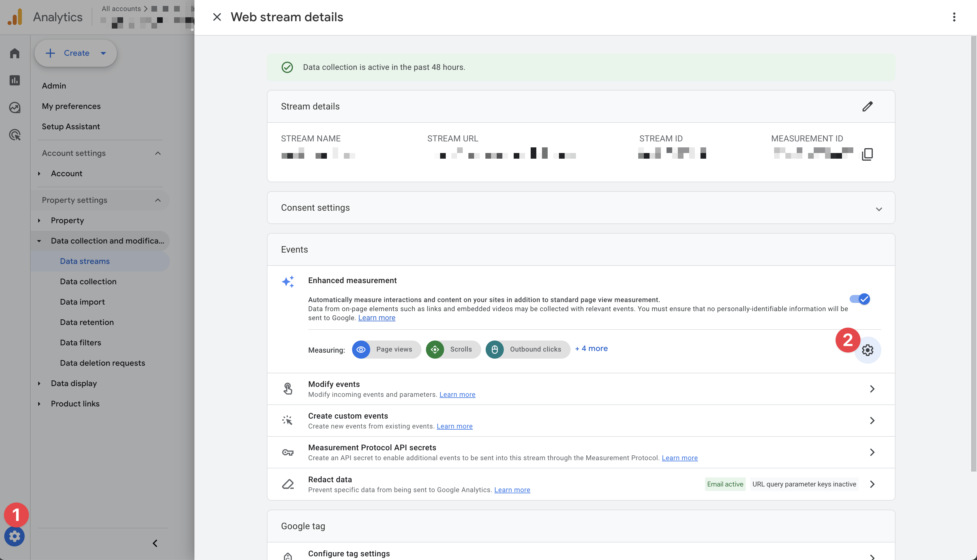Close the Web stream details panel

point(217,17)
